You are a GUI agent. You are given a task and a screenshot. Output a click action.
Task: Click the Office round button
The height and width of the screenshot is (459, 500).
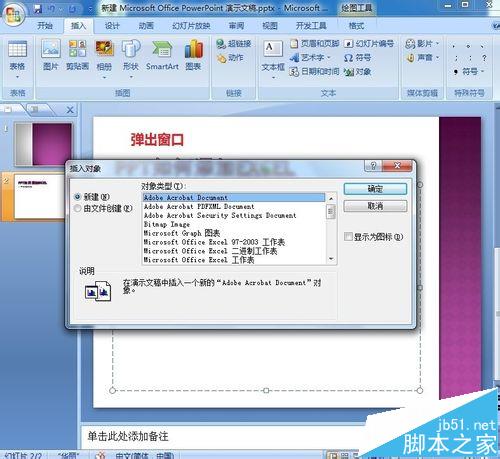(x=13, y=14)
